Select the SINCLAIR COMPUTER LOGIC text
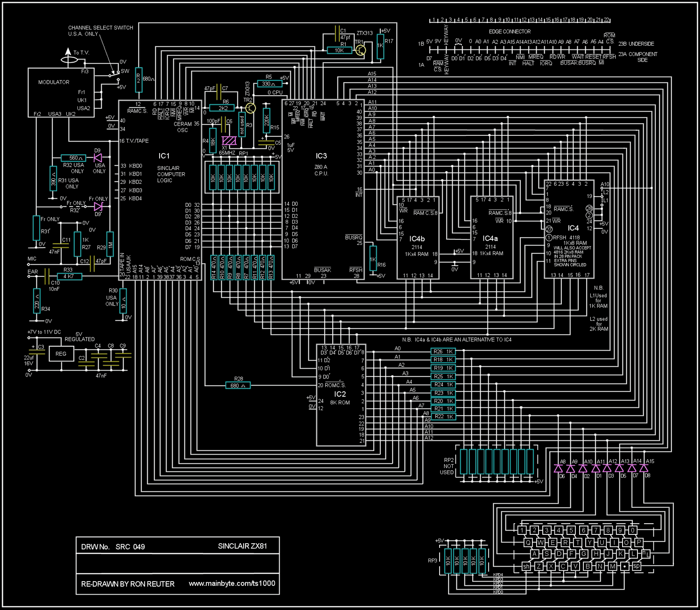 click(x=171, y=174)
